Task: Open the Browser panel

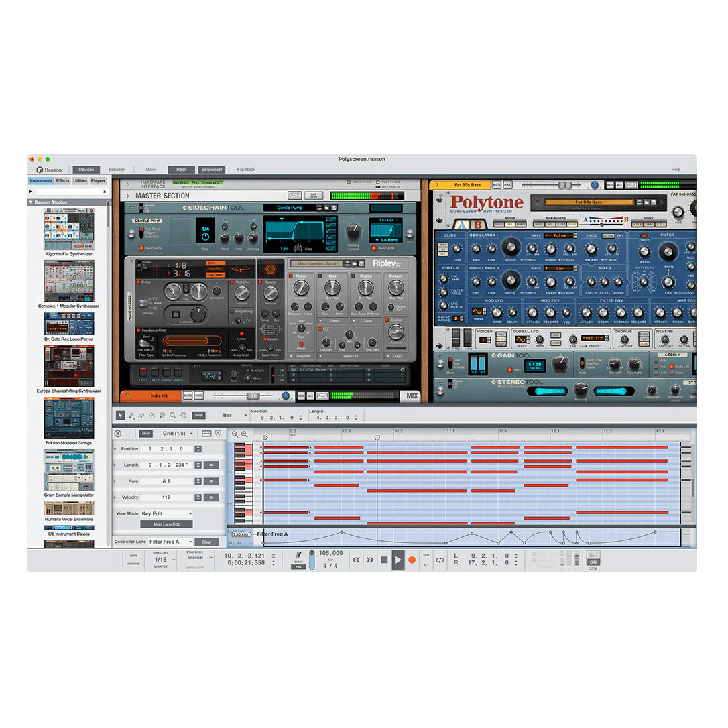Action: coord(117,170)
